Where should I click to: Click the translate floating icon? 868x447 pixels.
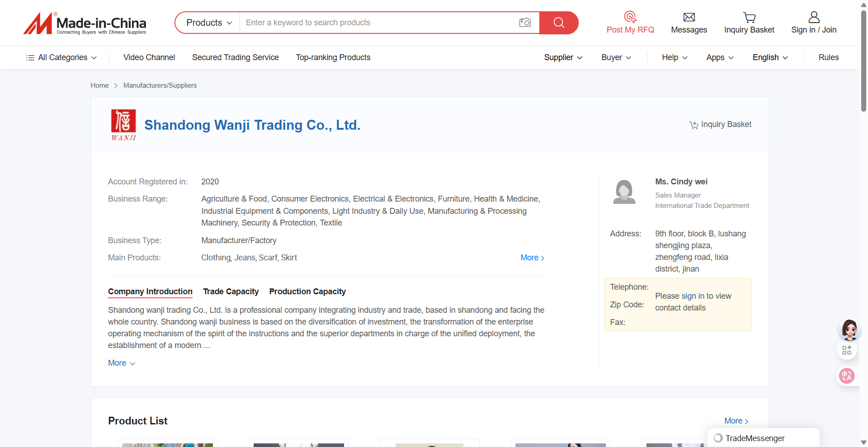846,376
